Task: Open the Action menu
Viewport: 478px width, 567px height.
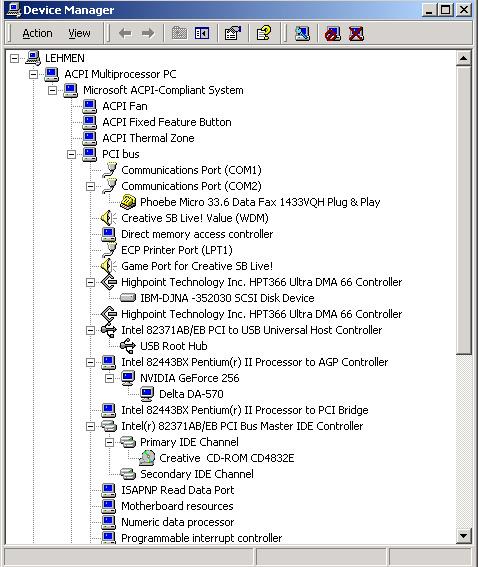Action: (x=37, y=33)
